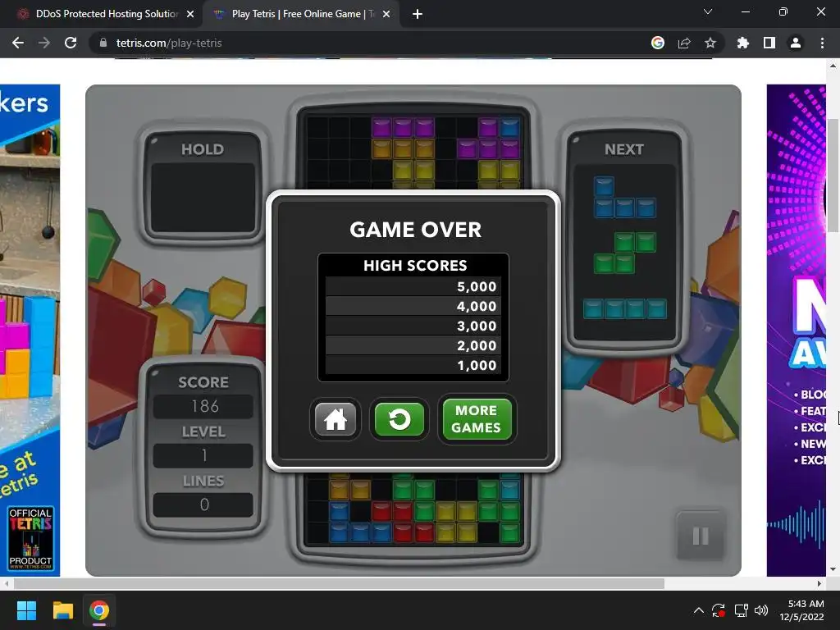Click the vertical page scrollbar thumb
Image resolution: width=840 pixels, height=630 pixels.
tap(833, 176)
